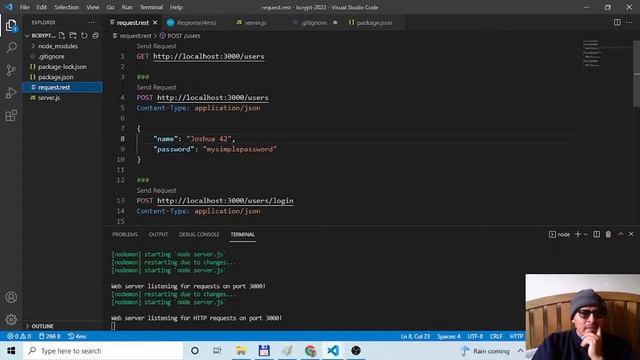The width and height of the screenshot is (640, 360).
Task: Click Ln 8, Col 23 status item
Action: [x=415, y=336]
